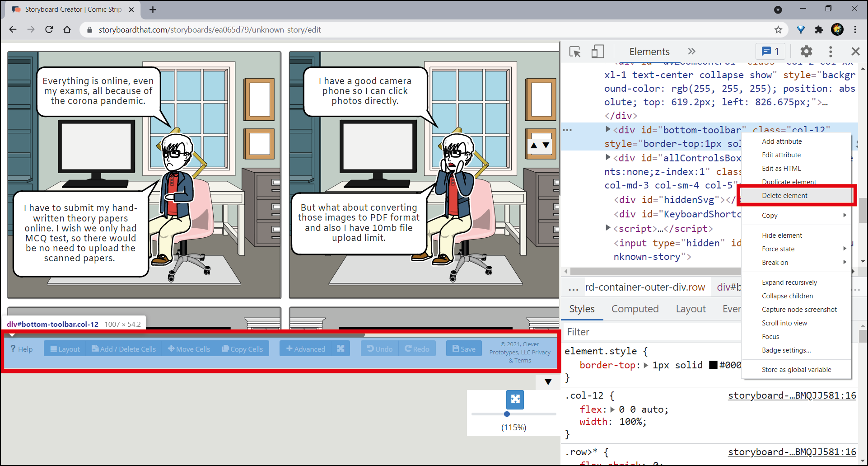868x466 pixels.
Task: Close the DevTools panel
Action: pos(855,52)
